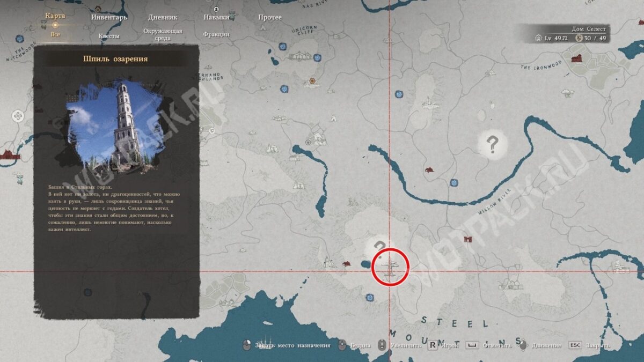Select the Фракции map filter
The height and width of the screenshot is (362, 644).
pos(216,34)
